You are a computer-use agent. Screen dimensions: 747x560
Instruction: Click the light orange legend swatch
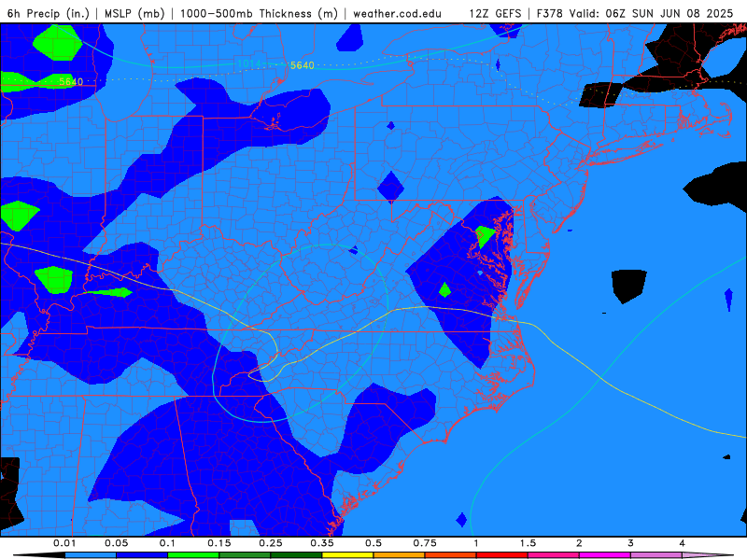pos(400,555)
